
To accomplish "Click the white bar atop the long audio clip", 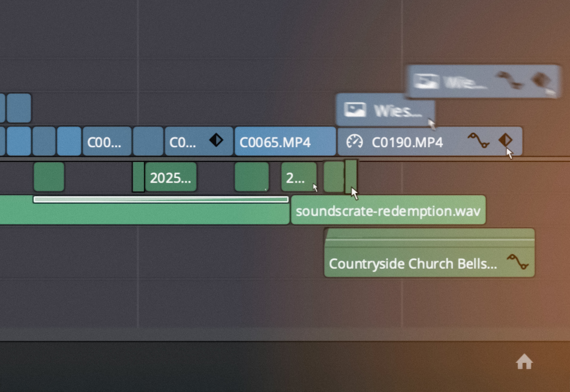I will click(161, 199).
